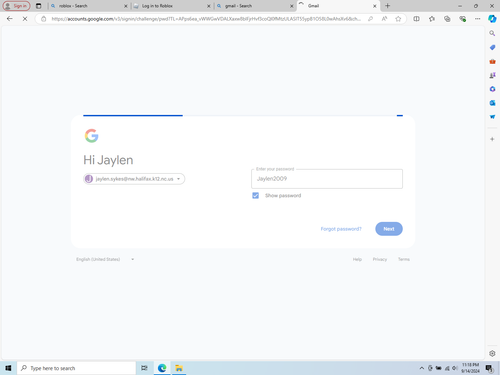Go back to the previous page
This screenshot has width=500, height=375.
10,19
